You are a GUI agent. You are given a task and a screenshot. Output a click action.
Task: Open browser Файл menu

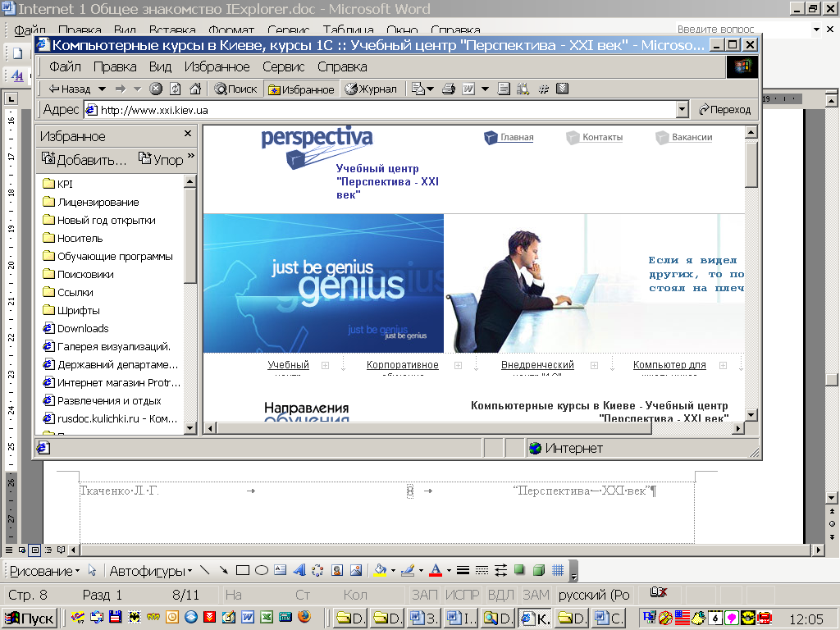click(x=65, y=66)
